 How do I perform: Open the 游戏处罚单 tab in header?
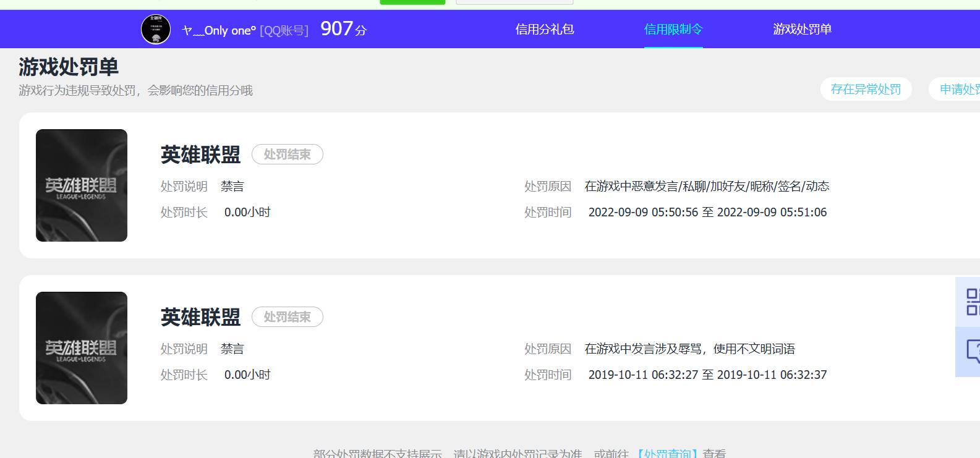(802, 29)
